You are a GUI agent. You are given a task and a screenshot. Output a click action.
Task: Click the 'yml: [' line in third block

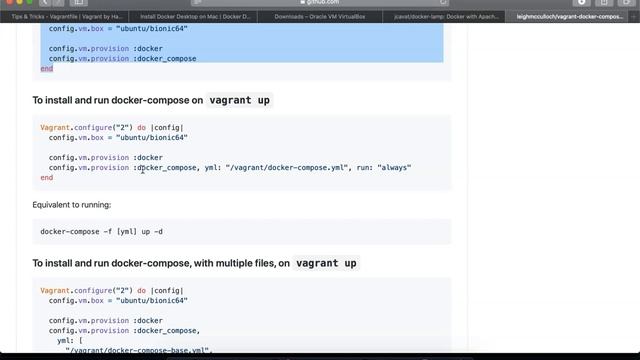(x=70, y=340)
